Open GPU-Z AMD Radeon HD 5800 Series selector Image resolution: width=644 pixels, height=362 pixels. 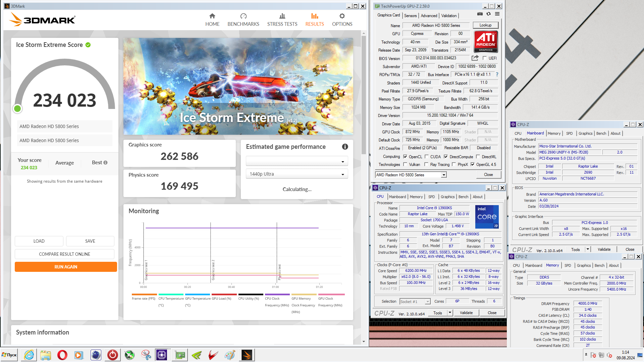[411, 175]
